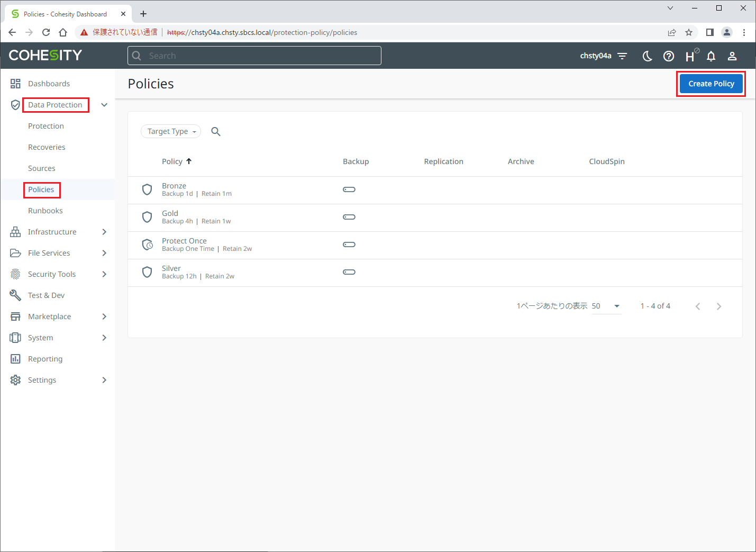Open Recoveries in the sidebar
Image resolution: width=756 pixels, height=552 pixels.
(x=47, y=147)
